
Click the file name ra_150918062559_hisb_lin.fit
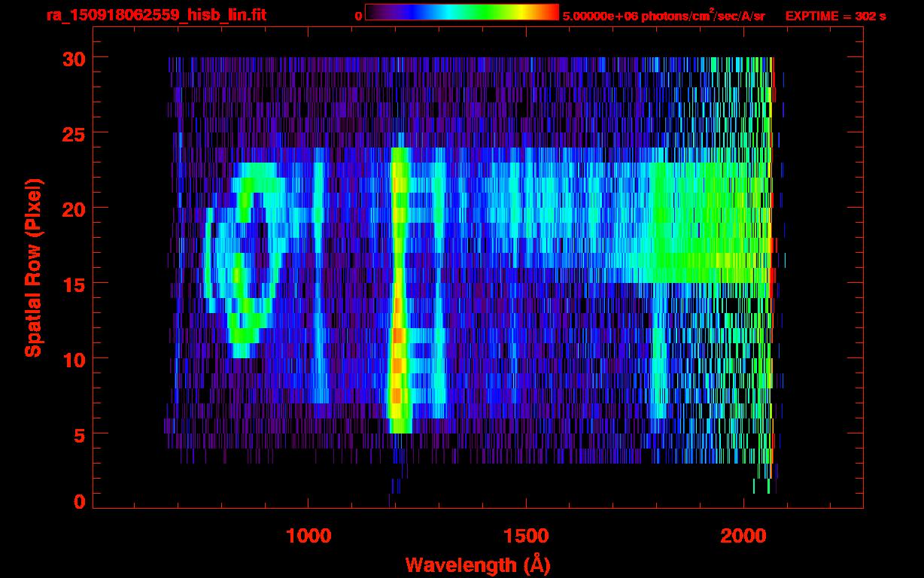pos(156,15)
